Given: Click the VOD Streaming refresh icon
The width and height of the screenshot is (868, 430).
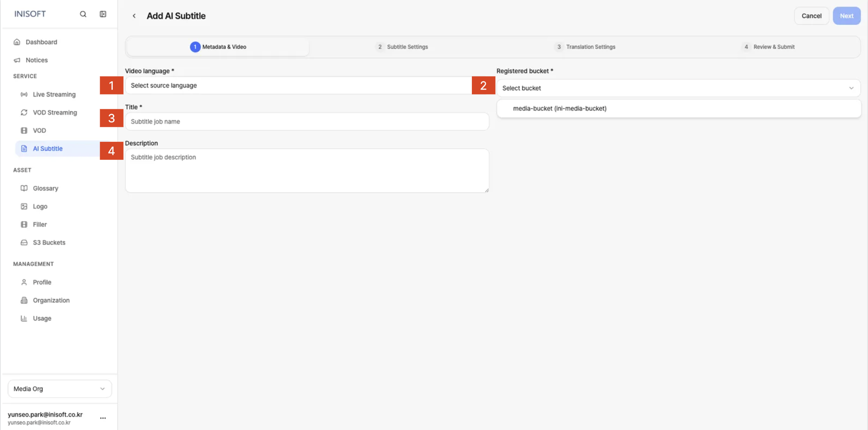Looking at the screenshot, I should click(x=24, y=113).
